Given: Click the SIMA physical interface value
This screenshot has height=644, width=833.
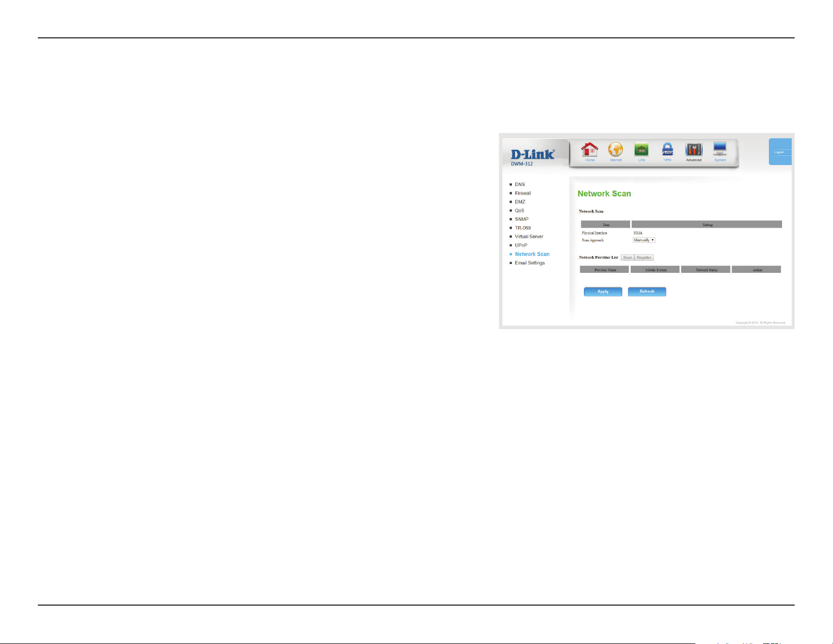Looking at the screenshot, I should (637, 233).
